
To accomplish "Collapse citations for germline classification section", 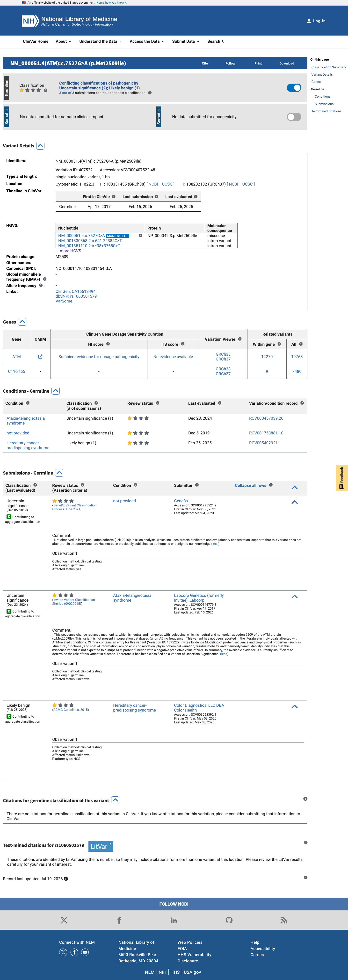I will tap(116, 800).
